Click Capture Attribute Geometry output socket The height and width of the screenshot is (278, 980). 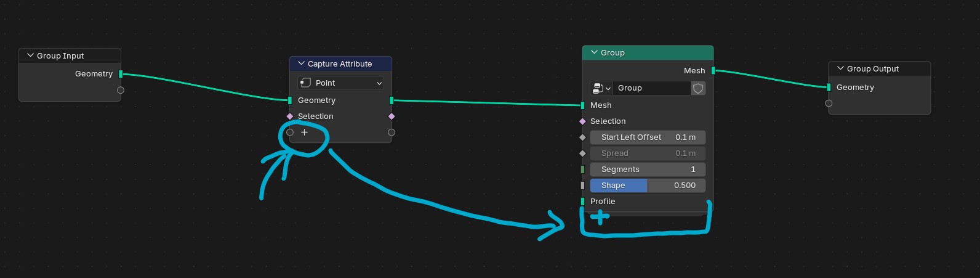[392, 100]
